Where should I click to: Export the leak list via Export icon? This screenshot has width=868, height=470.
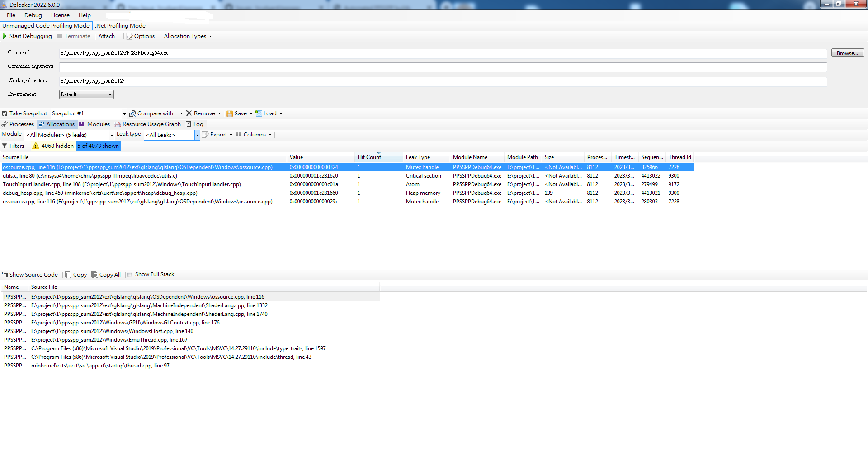[x=206, y=134]
